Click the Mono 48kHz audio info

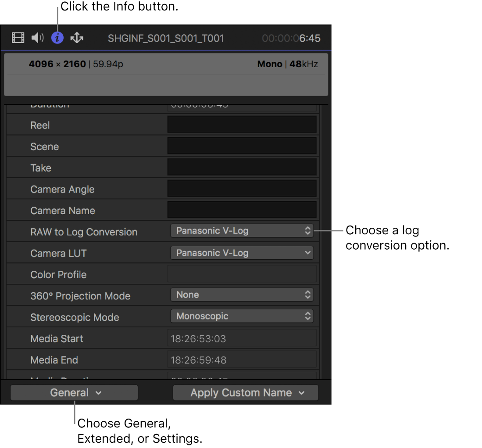point(287,64)
